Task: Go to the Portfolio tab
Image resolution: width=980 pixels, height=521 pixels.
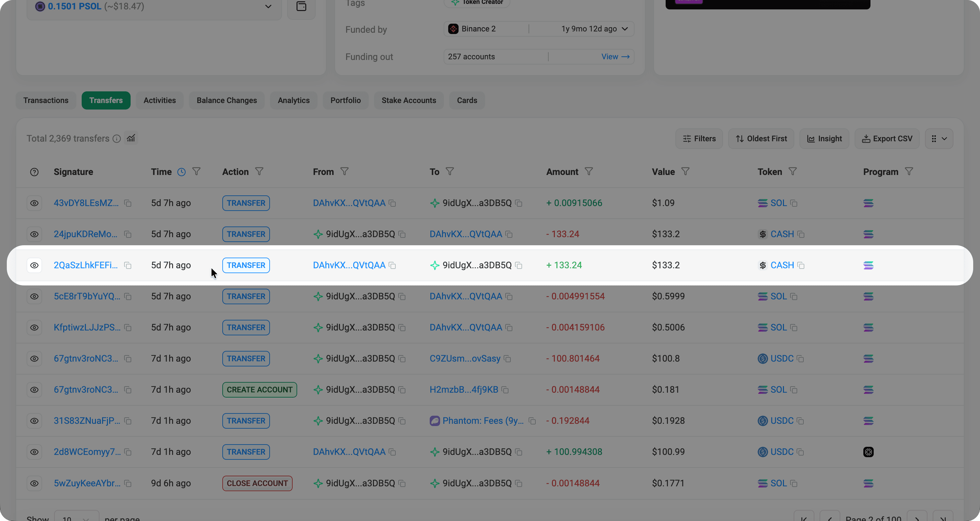Action: pos(345,100)
